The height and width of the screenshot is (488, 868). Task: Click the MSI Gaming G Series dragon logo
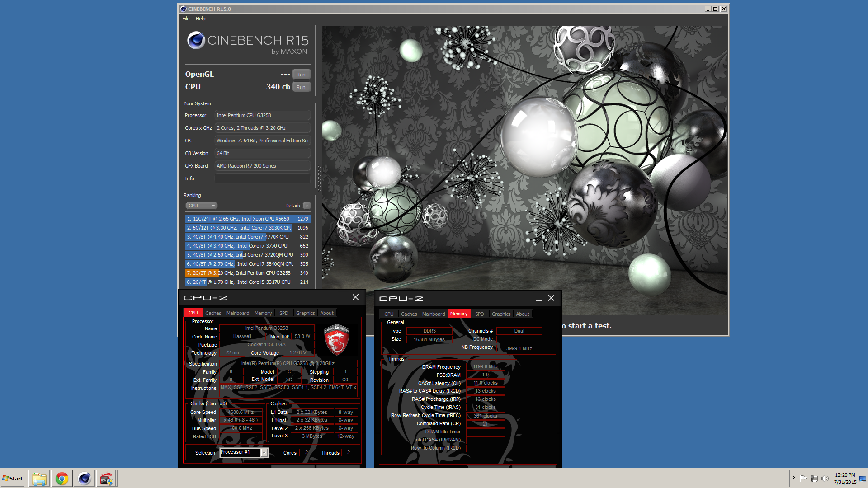pos(337,340)
